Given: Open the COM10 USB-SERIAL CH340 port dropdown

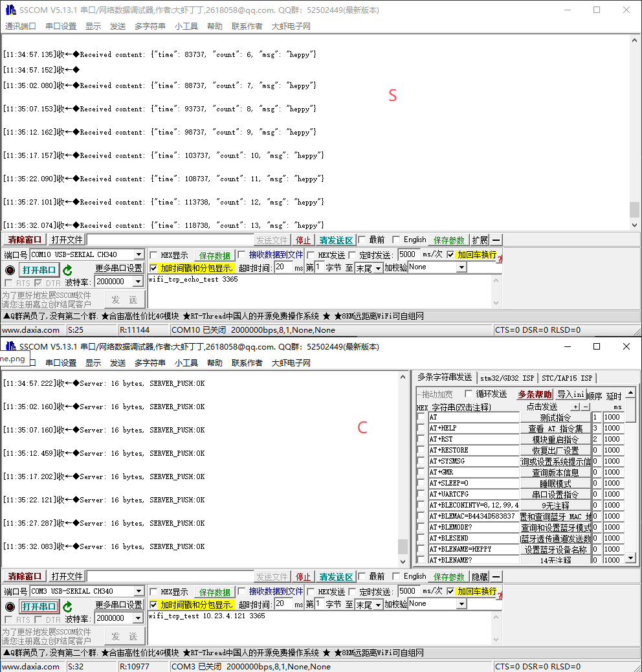Looking at the screenshot, I should pyautogui.click(x=138, y=255).
